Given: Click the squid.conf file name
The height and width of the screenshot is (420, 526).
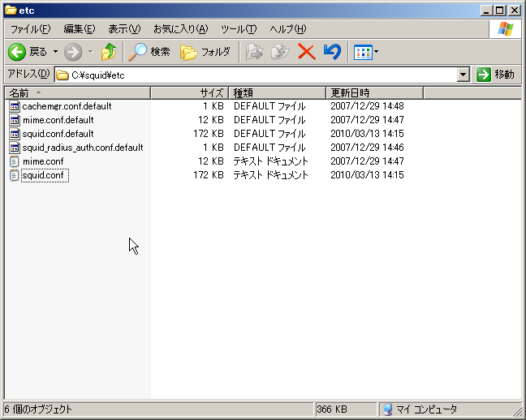Looking at the screenshot, I should tap(45, 175).
